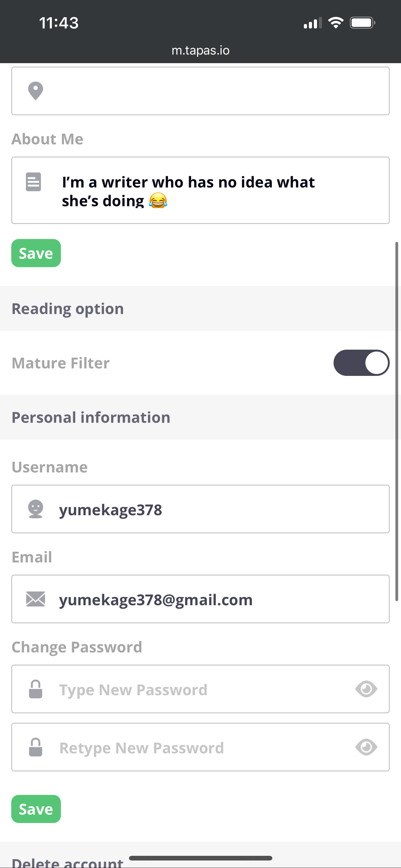The width and height of the screenshot is (401, 868).
Task: Tap the Wi-Fi status icon
Action: click(x=336, y=23)
